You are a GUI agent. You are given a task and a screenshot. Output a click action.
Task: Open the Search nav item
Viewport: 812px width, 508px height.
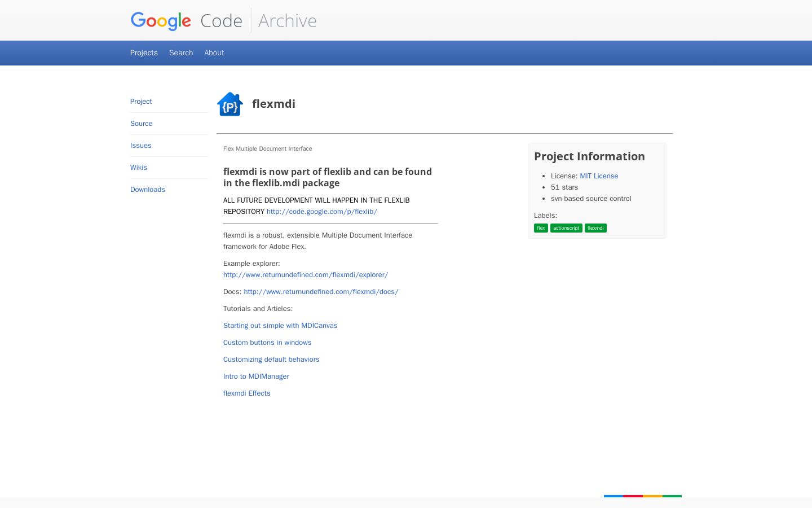181,52
